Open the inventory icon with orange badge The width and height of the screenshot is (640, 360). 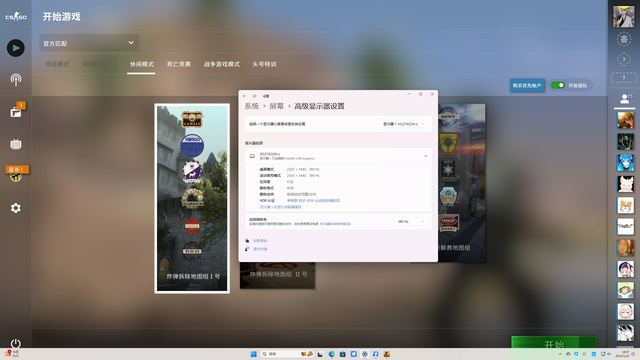[x=16, y=111]
